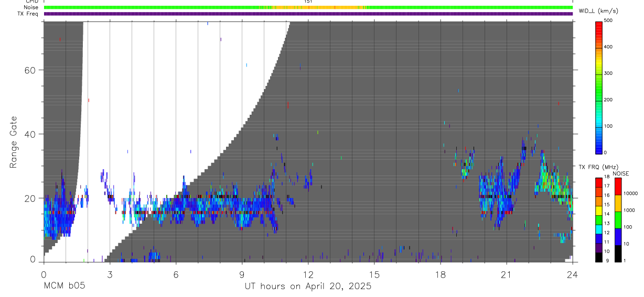Click the '24' hour x-axis tick label

(572, 274)
